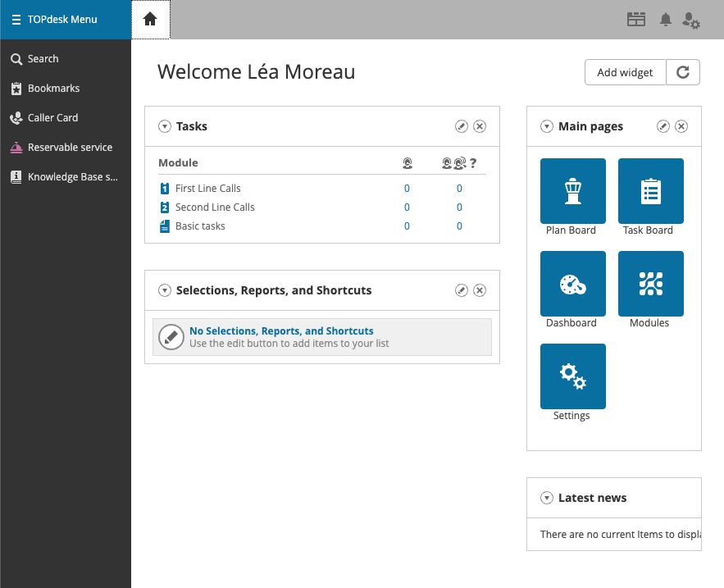The width and height of the screenshot is (724, 588).
Task: Click Basic tasks operator count 0
Action: point(407,226)
